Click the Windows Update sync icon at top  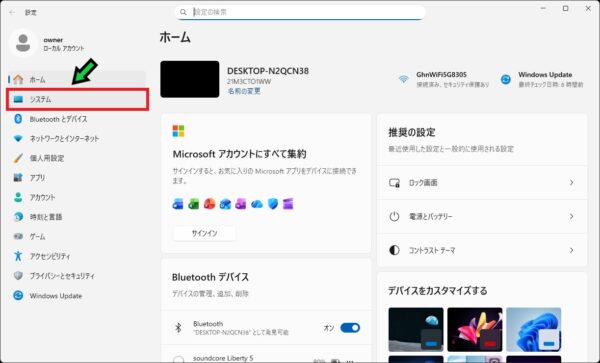point(505,80)
